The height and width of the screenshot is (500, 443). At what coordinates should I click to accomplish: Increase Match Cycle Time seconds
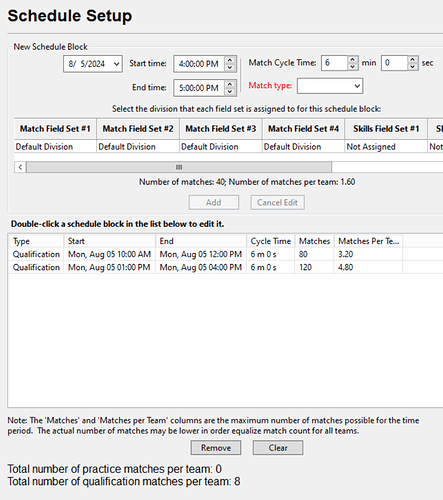pos(412,60)
